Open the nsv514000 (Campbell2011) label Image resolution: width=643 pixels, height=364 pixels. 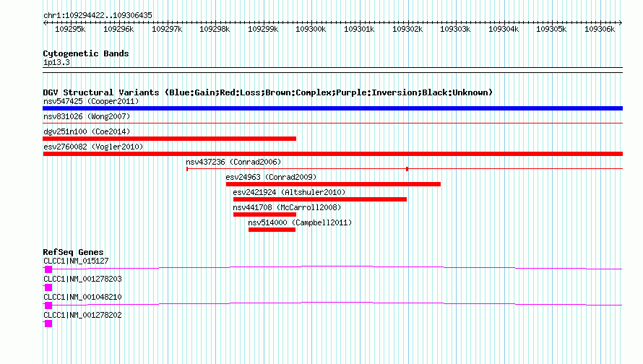tap(300, 222)
